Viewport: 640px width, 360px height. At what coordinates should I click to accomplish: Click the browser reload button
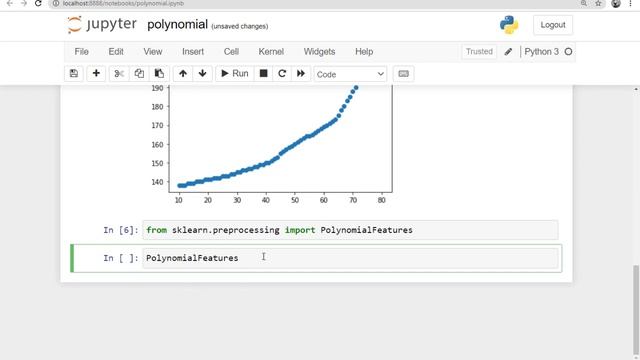coord(38,3)
